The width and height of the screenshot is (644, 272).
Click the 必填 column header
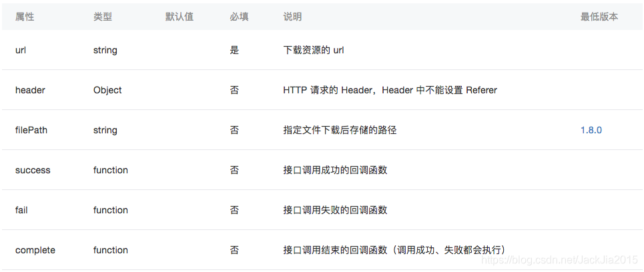pyautogui.click(x=239, y=17)
